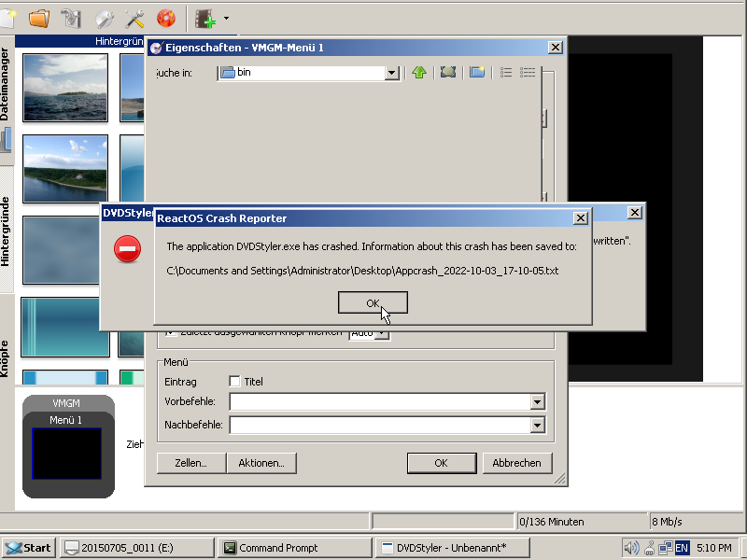Open the ReactOS Start menu

[29, 548]
